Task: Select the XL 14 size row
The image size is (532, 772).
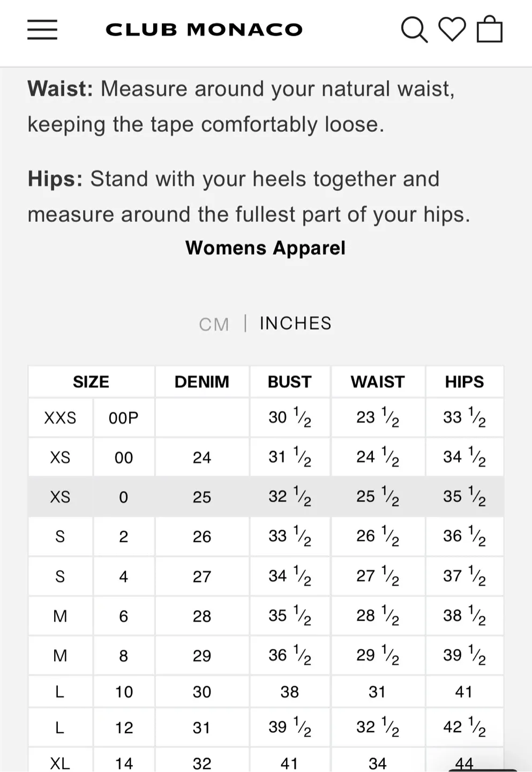Action: point(266,761)
